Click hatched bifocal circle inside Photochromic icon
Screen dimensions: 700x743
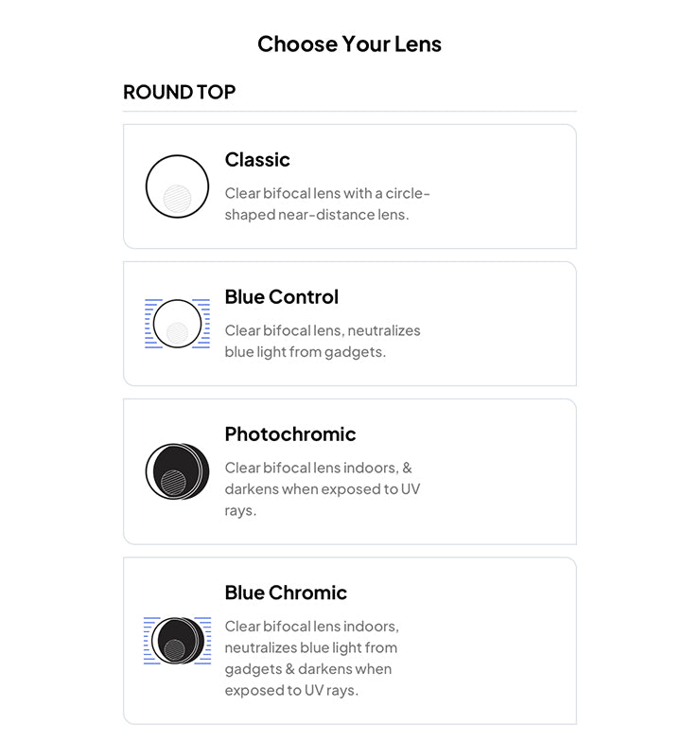click(174, 483)
